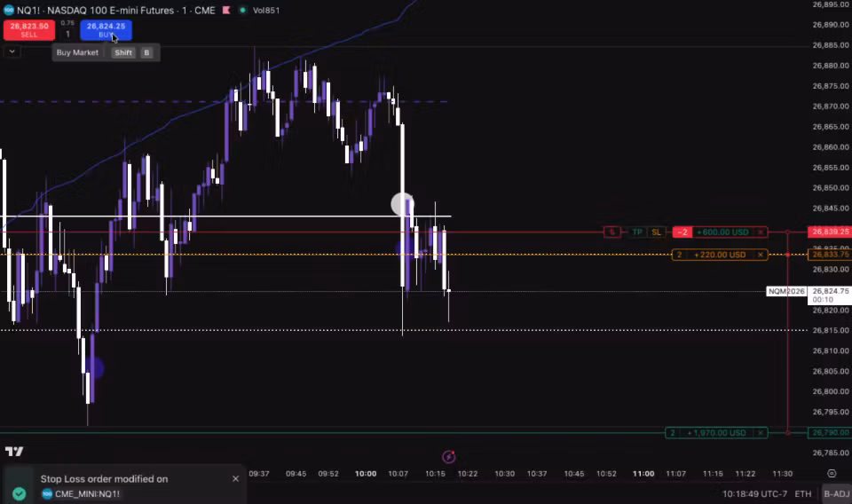852x504 pixels.
Task: Toggle the B-ADJ adjustment button
Action: pyautogui.click(x=836, y=493)
